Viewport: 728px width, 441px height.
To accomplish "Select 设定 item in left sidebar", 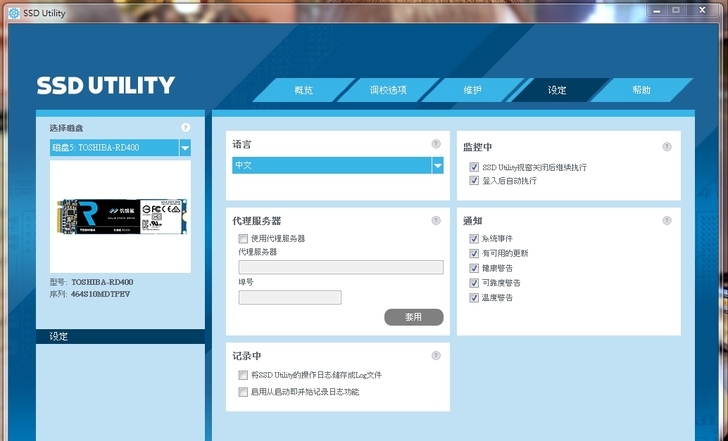I will click(120, 337).
